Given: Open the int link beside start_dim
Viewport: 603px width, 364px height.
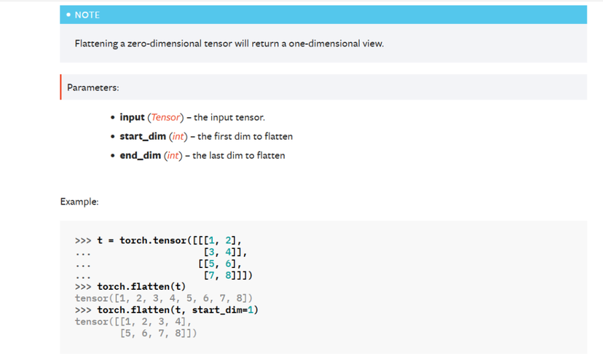Looking at the screenshot, I should [x=175, y=136].
